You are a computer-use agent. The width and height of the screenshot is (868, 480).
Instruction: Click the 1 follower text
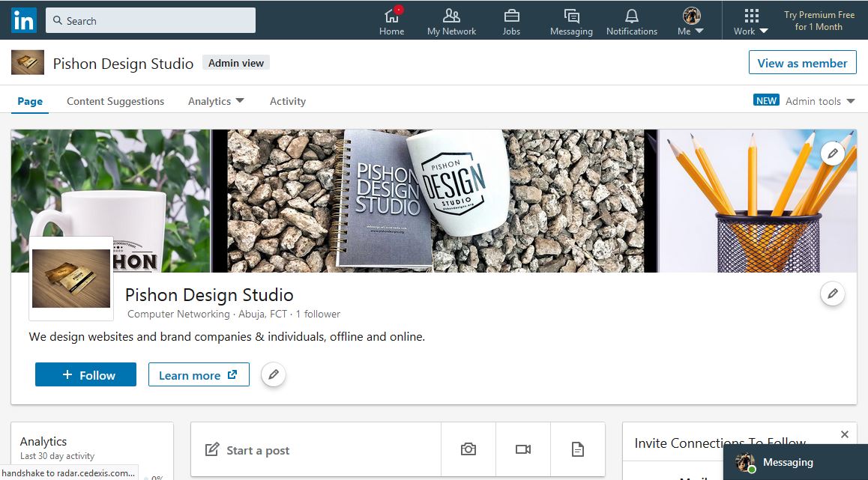tap(318, 314)
